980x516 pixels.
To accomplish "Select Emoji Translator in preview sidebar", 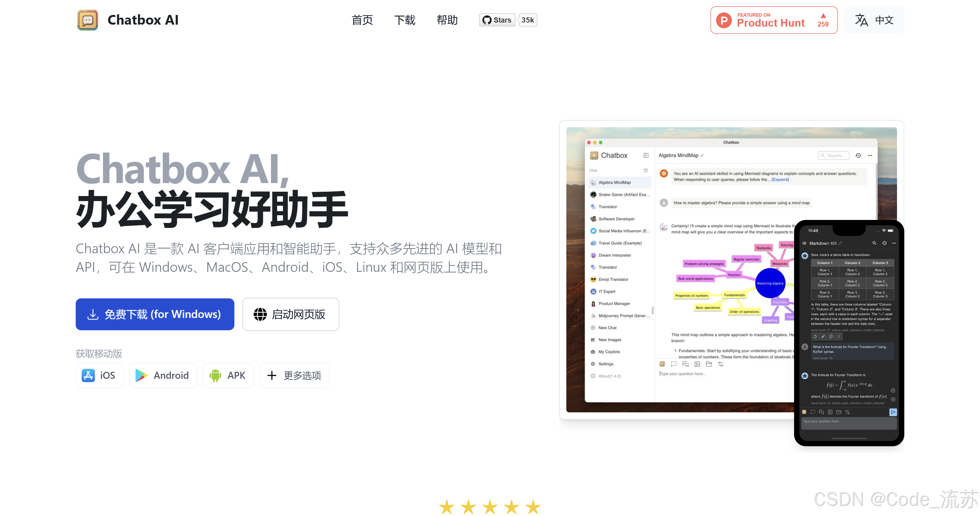I will 619,279.
